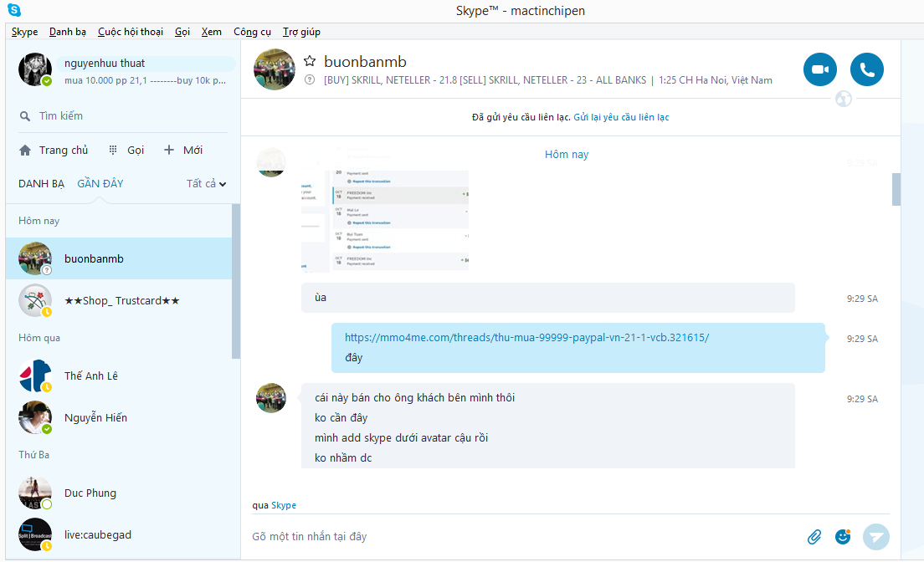Click the message input box
The height and width of the screenshot is (562, 924).
525,537
